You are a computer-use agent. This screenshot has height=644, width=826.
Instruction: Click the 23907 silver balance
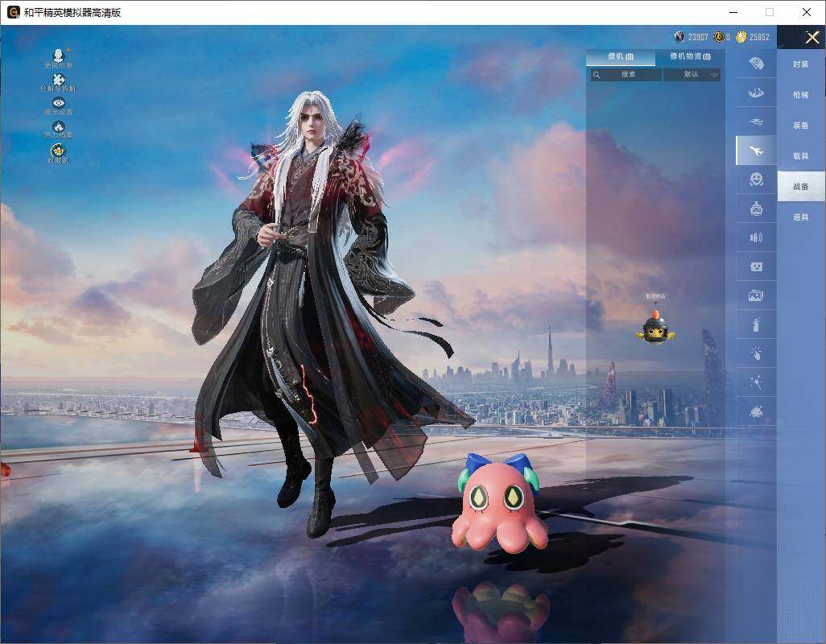[698, 37]
